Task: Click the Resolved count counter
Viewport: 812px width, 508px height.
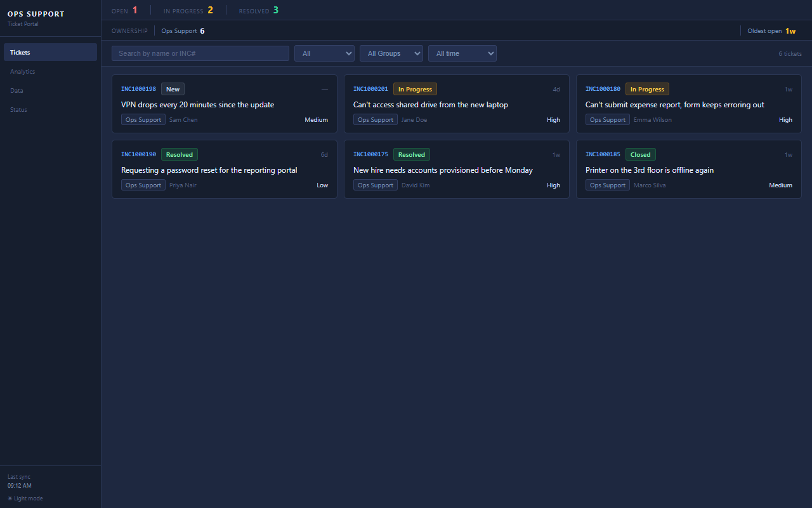Action: point(259,10)
